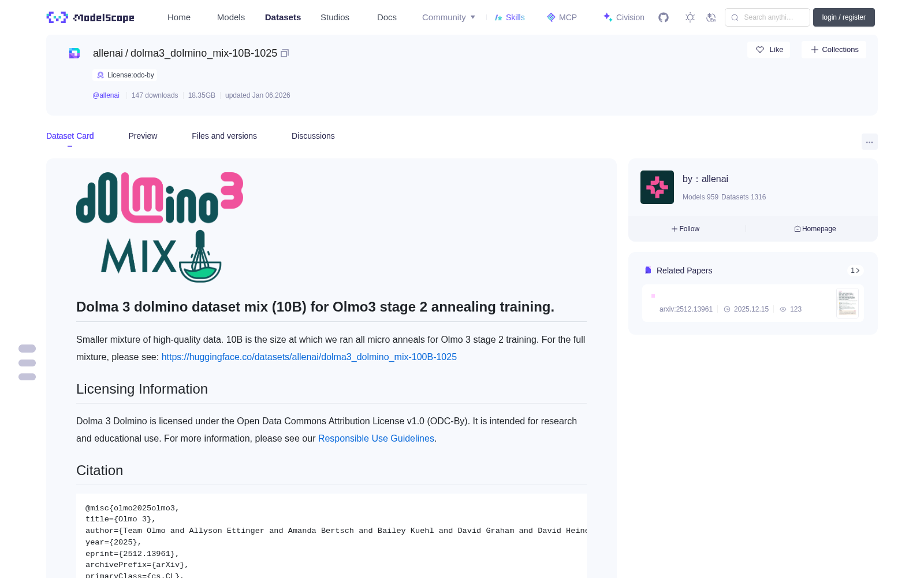This screenshot has height=578, width=924.
Task: Add dataset to Collections
Action: coord(834,50)
